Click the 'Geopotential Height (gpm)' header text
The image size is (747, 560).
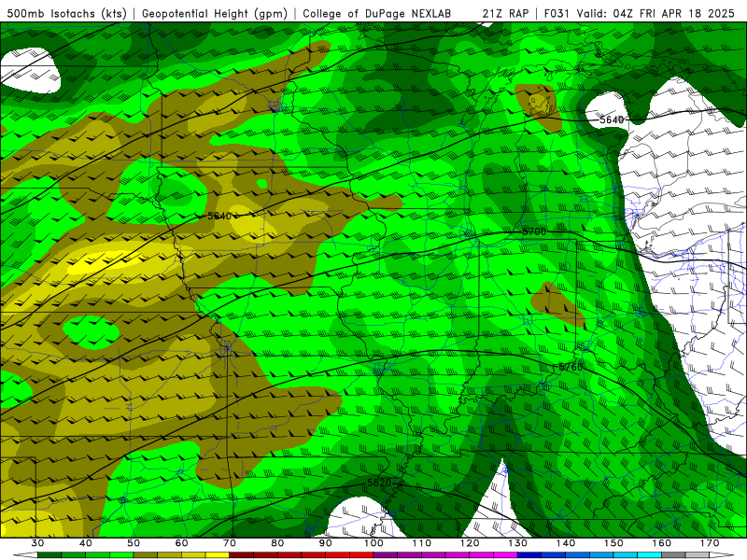pyautogui.click(x=215, y=14)
